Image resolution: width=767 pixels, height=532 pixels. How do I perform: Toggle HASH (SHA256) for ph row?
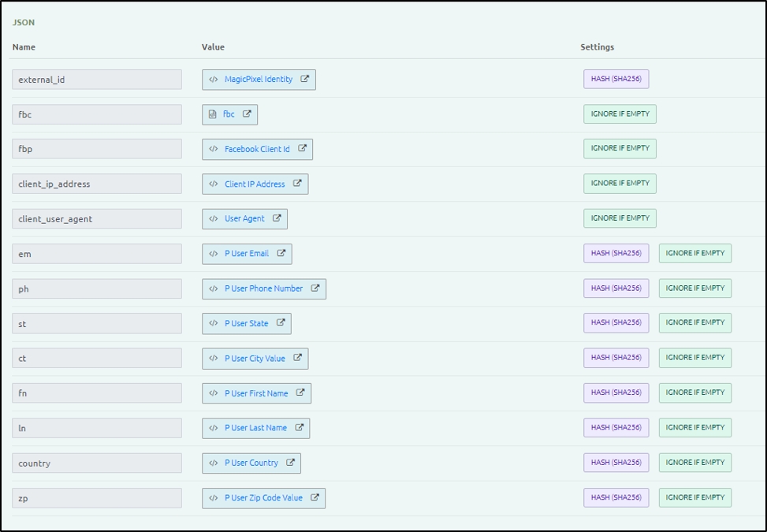[616, 288]
